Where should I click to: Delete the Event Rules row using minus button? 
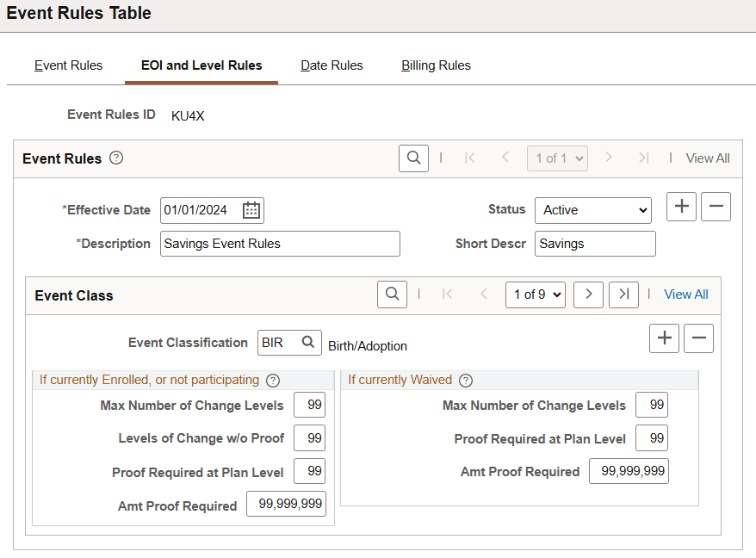716,207
